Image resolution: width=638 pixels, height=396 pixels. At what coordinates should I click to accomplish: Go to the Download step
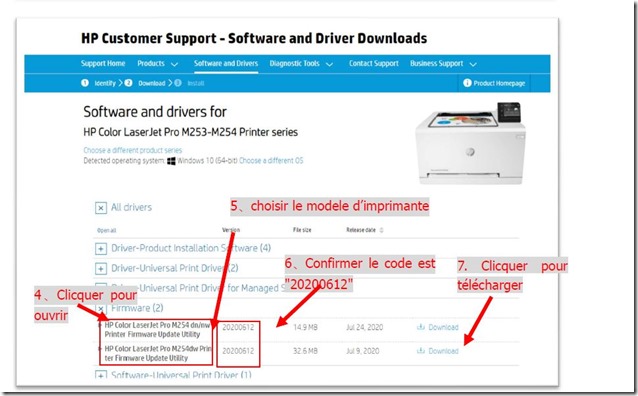151,83
